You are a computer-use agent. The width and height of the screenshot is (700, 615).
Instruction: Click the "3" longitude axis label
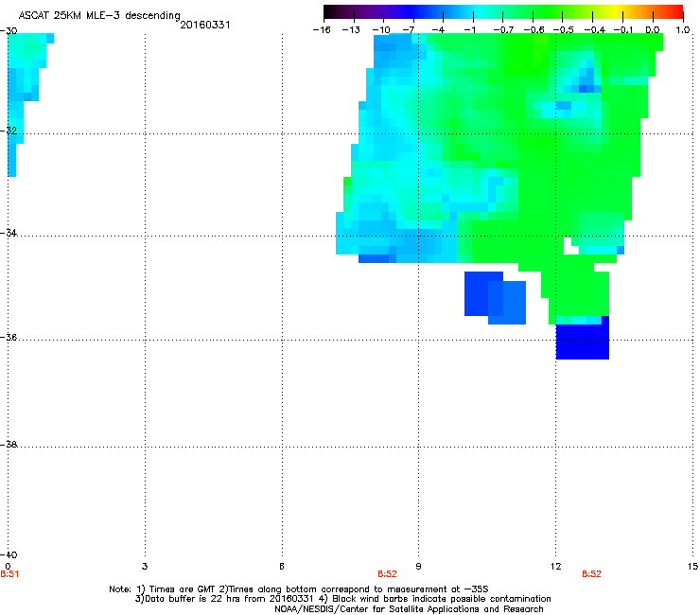click(145, 567)
